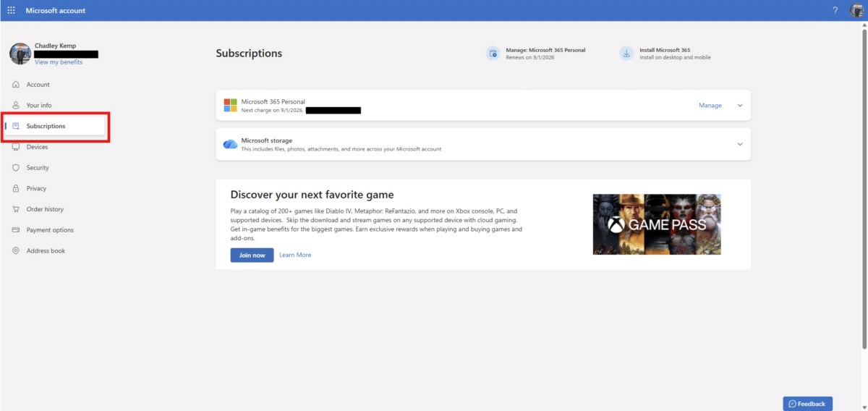This screenshot has height=411, width=868.
Task: Click the Microsoft 365 Personal logo
Action: [230, 106]
